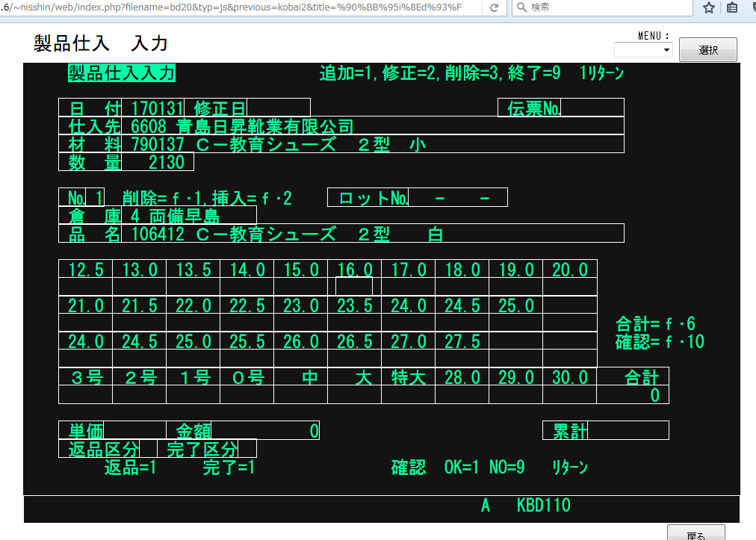Click the ロットNo. input field
Screen dimensions: 756x540
[x=458, y=198]
